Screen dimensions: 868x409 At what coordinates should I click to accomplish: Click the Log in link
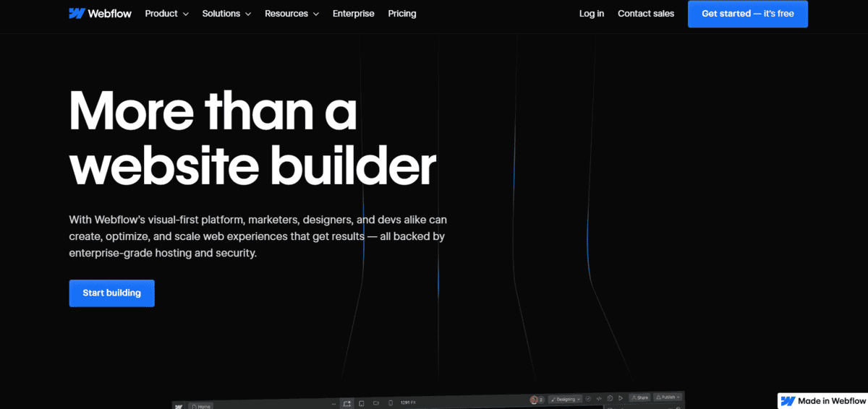coord(591,14)
